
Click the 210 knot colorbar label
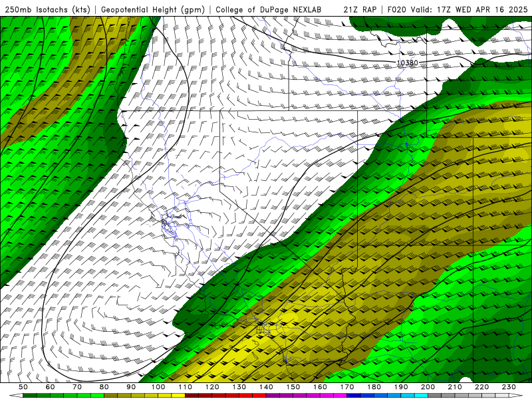click(x=456, y=387)
